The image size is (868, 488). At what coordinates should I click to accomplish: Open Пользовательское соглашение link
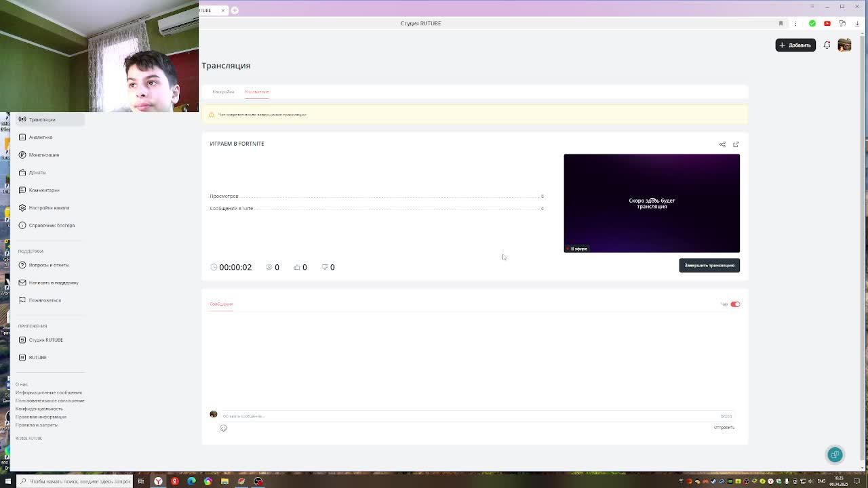pyautogui.click(x=50, y=401)
